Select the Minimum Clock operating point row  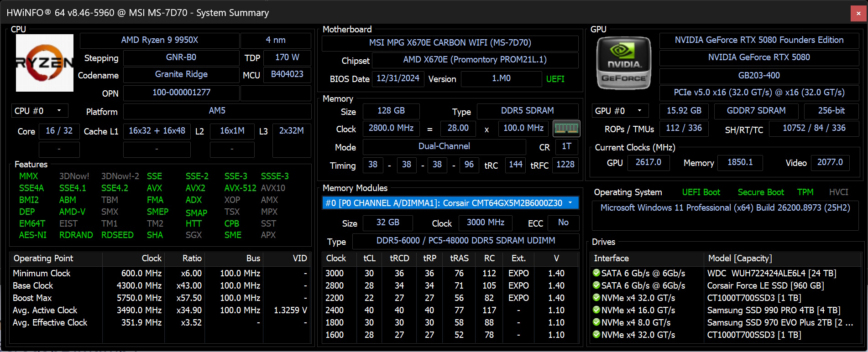coord(160,273)
